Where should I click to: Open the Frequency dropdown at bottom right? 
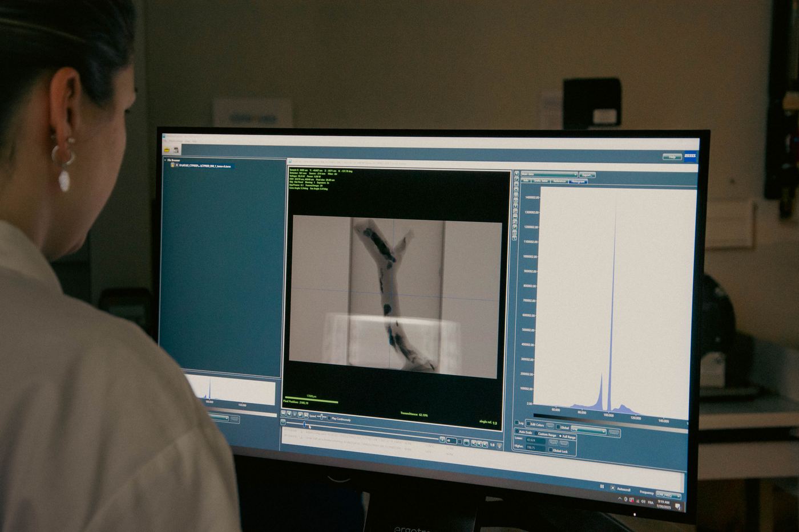pos(668,496)
